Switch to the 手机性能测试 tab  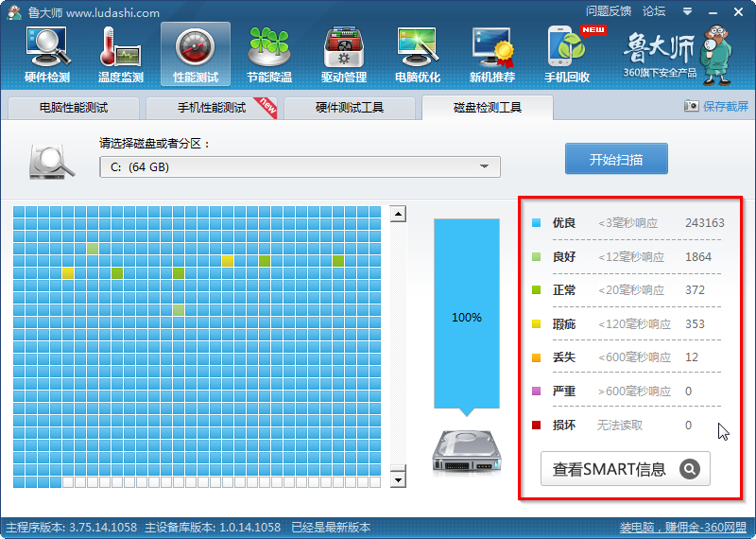211,108
